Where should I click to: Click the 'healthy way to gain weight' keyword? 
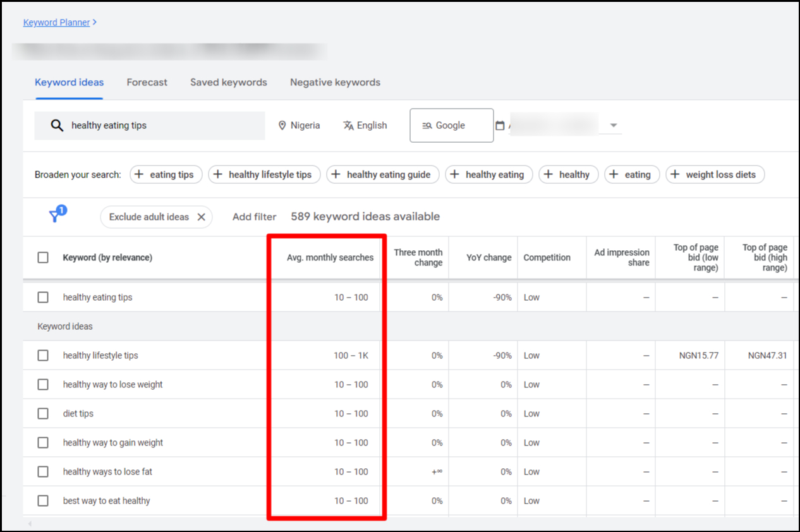click(113, 442)
